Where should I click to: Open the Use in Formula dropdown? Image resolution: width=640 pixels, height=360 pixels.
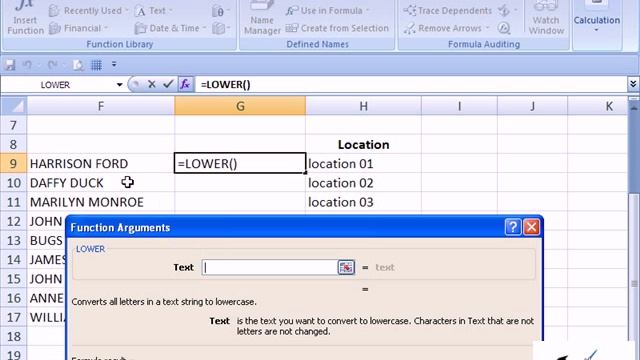coord(328,11)
